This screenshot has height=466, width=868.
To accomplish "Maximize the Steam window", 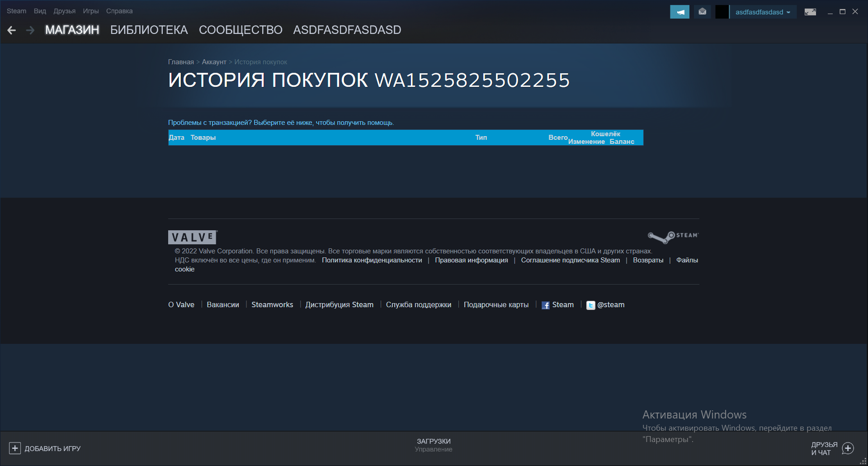I will click(843, 12).
